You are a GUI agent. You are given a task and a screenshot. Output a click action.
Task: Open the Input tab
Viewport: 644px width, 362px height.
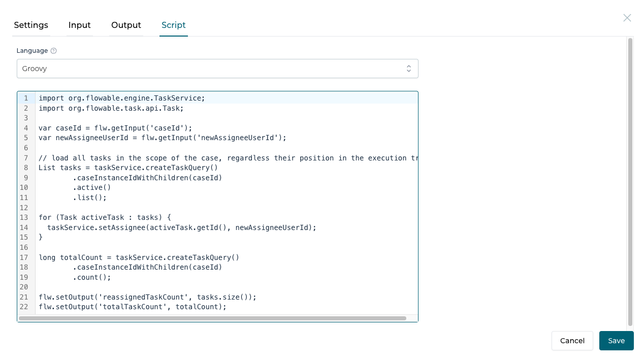tap(79, 25)
